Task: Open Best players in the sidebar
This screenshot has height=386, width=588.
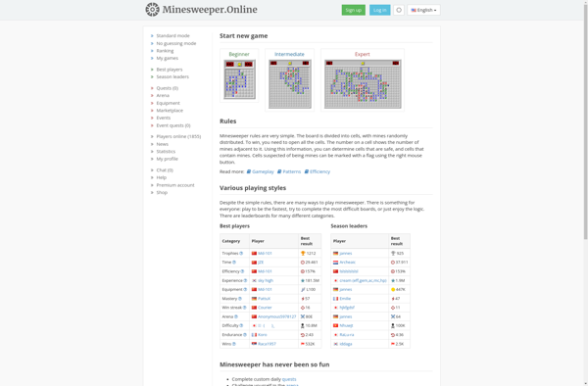Action: pos(170,70)
